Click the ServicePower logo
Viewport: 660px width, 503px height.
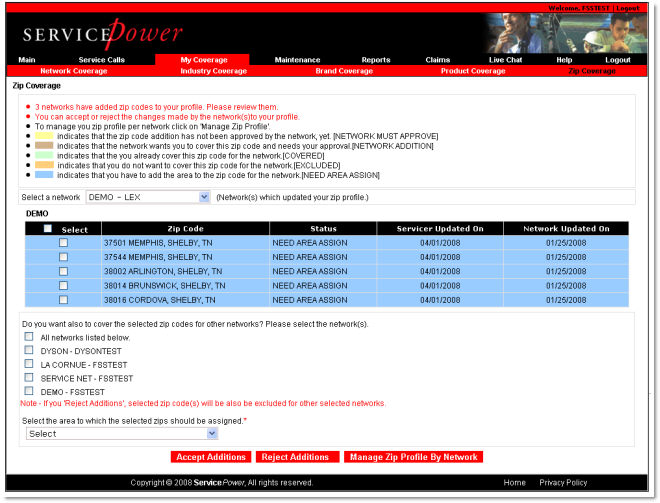102,34
